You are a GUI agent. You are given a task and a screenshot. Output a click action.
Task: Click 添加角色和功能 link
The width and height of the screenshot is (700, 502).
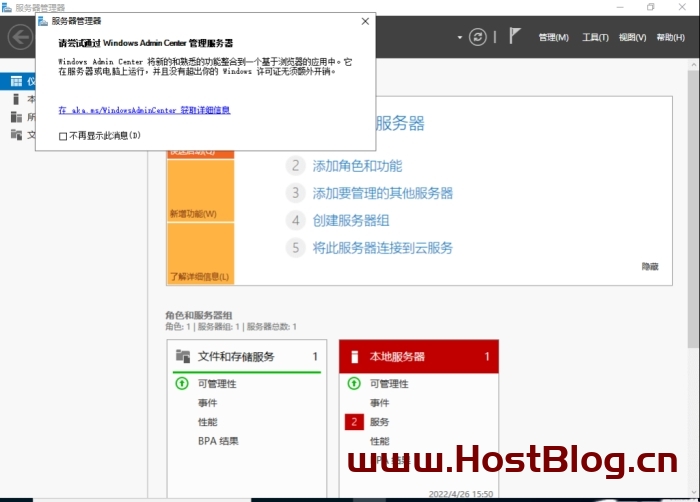(x=357, y=166)
